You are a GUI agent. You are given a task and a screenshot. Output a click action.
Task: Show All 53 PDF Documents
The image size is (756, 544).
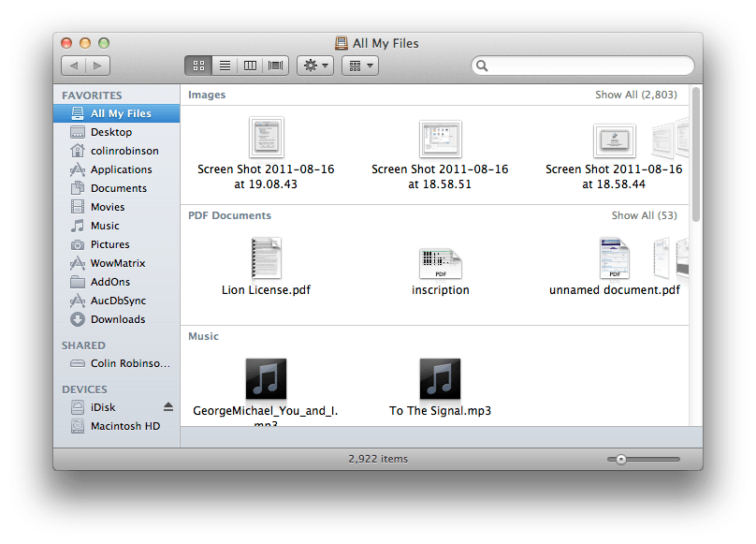click(x=643, y=215)
